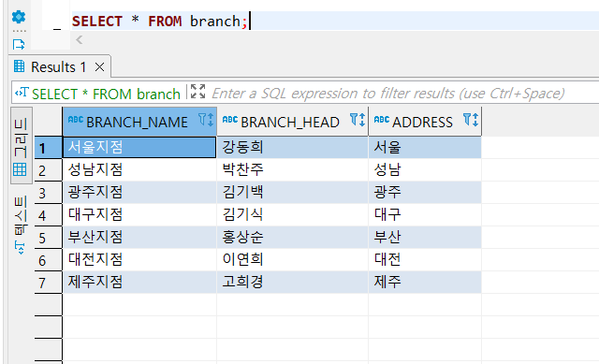The width and height of the screenshot is (599, 364).
Task: Open the filter/sort icon of ADDRESS column
Action: point(471,120)
